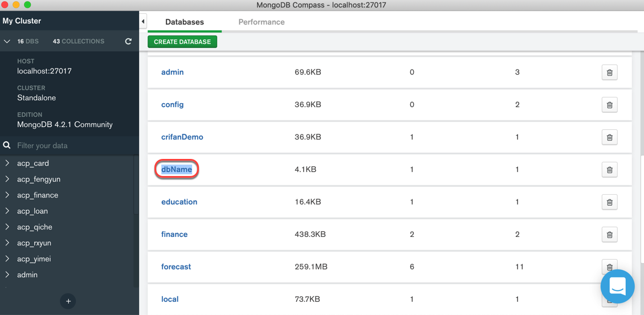This screenshot has width=644, height=315.
Task: Open the forecast database
Action: coord(176,267)
